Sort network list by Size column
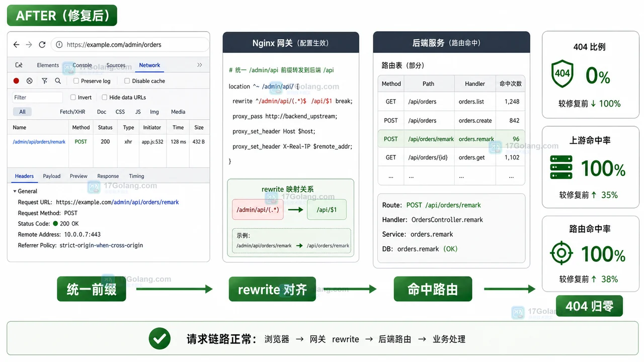The width and height of the screenshot is (644, 362). coord(199,128)
